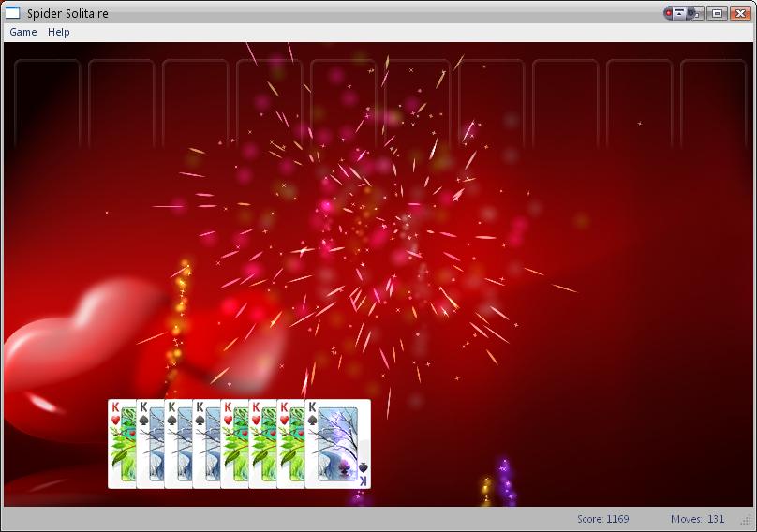Image resolution: width=757 pixels, height=532 pixels.
Task: Click the "Moves: 131" status text
Action: (697, 519)
